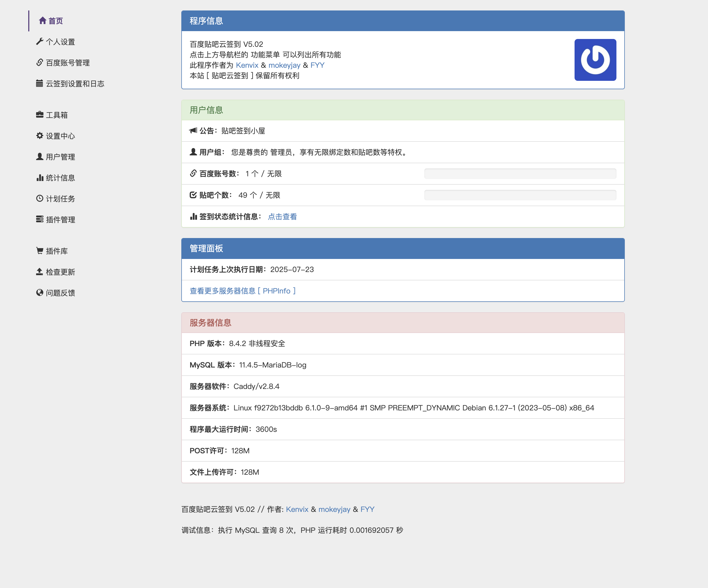Click the 百度账号数 progress bar

(x=520, y=173)
